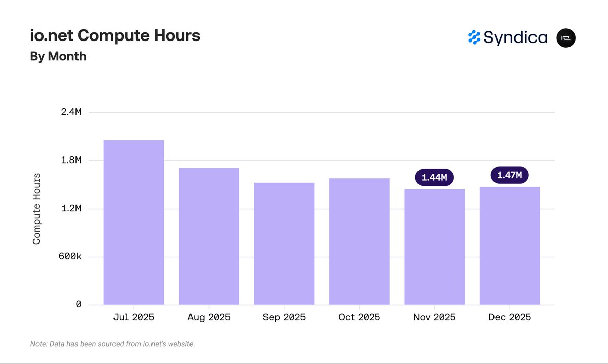Click the Aug 2025 bar
Image resolution: width=608 pixels, height=364 pixels.
pos(209,236)
